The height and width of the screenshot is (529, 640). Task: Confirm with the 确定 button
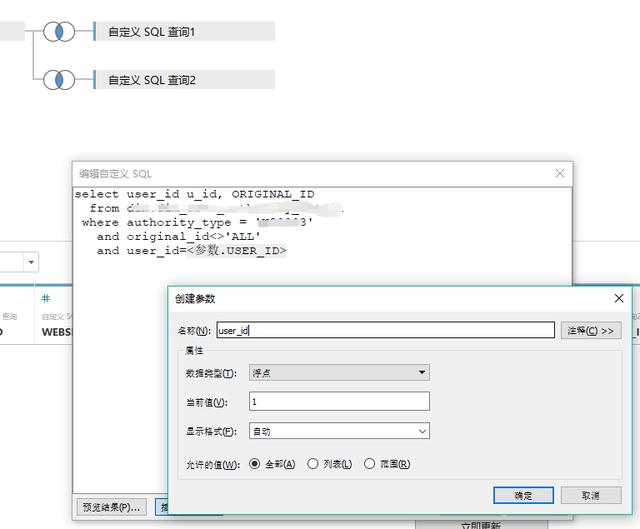coord(523,496)
